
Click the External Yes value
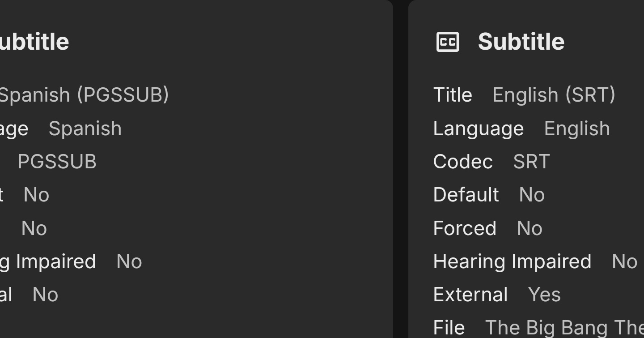click(x=544, y=295)
